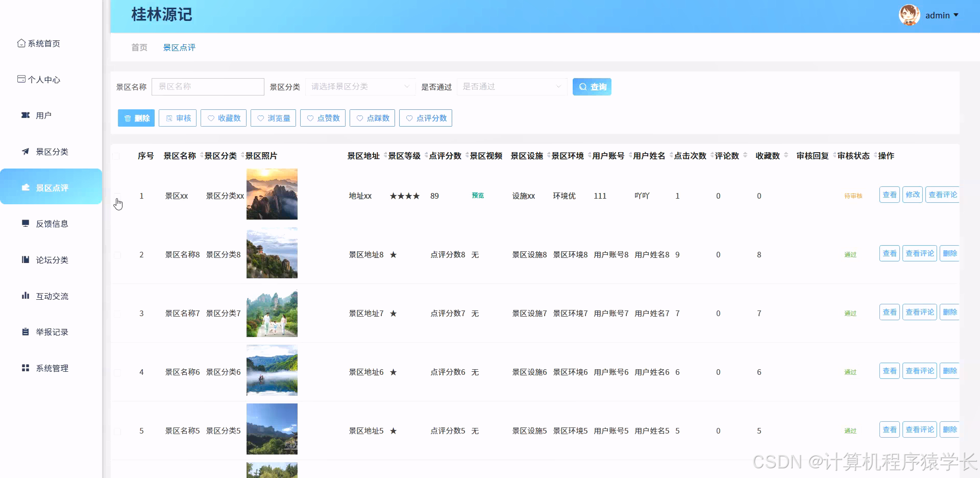Select the 论坛分类 forum icon
The width and height of the screenshot is (980, 478).
[25, 259]
